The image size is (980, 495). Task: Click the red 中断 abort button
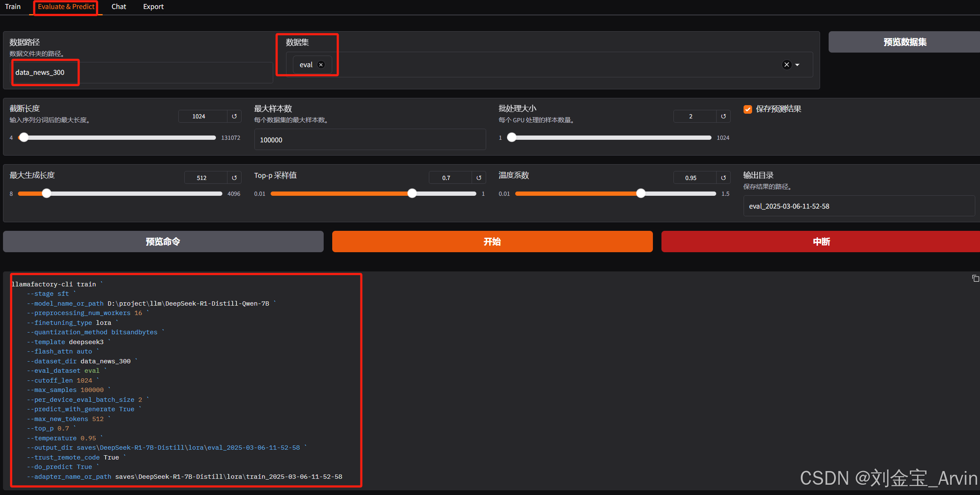[x=821, y=242]
